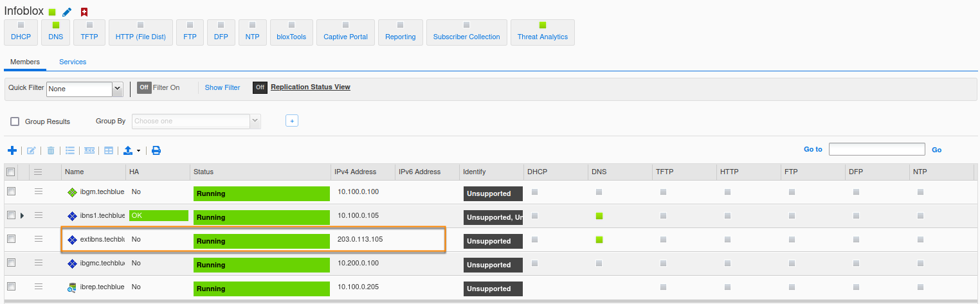This screenshot has width=980, height=304.
Task: Click the ibgm.techblue grid master icon
Action: [x=72, y=192]
